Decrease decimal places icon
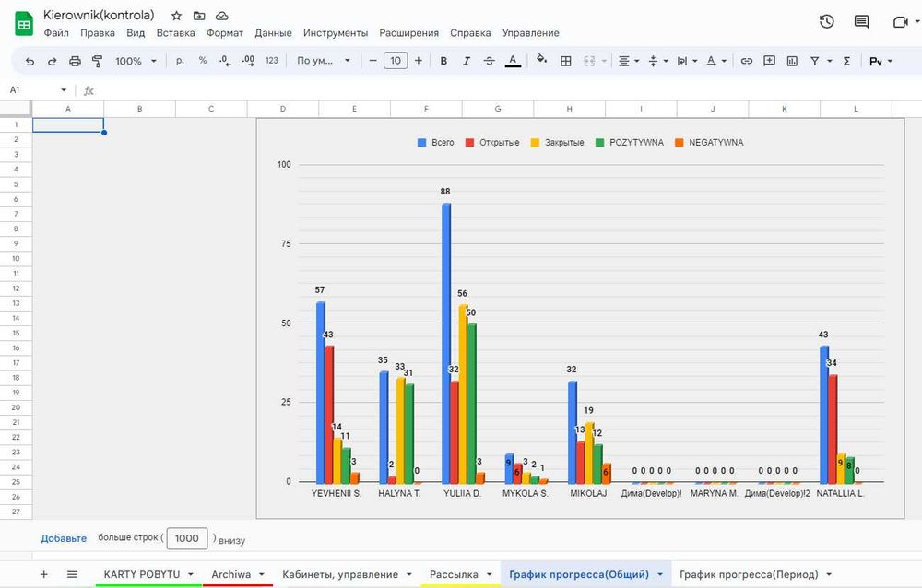This screenshot has height=588, width=922. point(225,61)
